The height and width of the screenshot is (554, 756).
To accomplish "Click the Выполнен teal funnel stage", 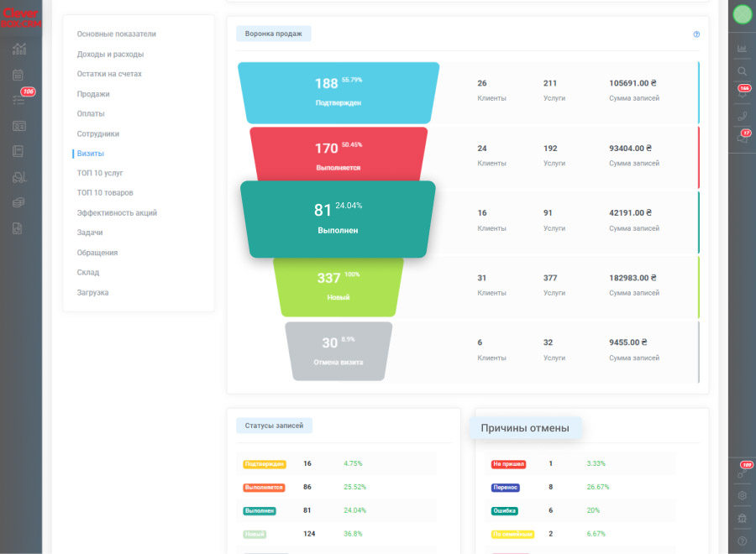I will [x=338, y=219].
